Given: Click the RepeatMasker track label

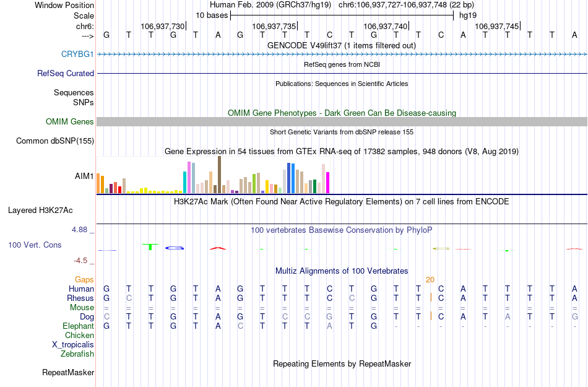Looking at the screenshot, I should tap(68, 372).
